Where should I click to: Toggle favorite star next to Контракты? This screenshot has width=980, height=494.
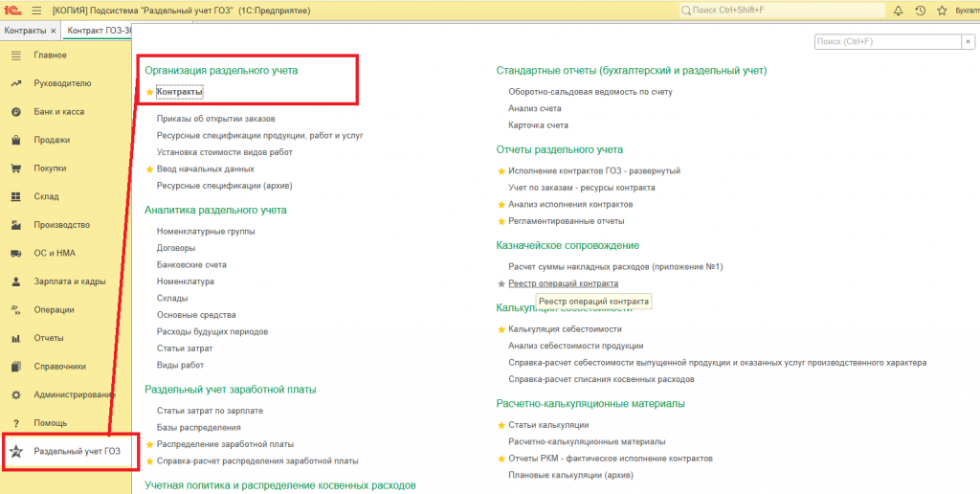click(x=149, y=93)
